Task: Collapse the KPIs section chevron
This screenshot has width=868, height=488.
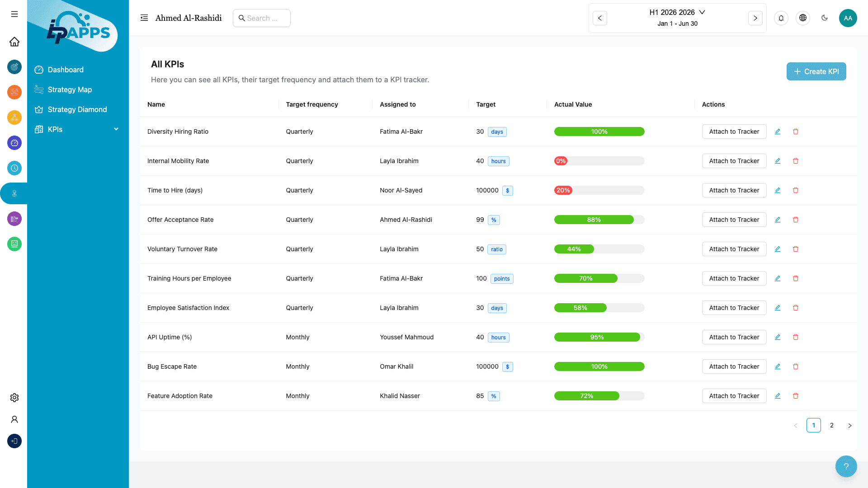Action: pos(116,129)
